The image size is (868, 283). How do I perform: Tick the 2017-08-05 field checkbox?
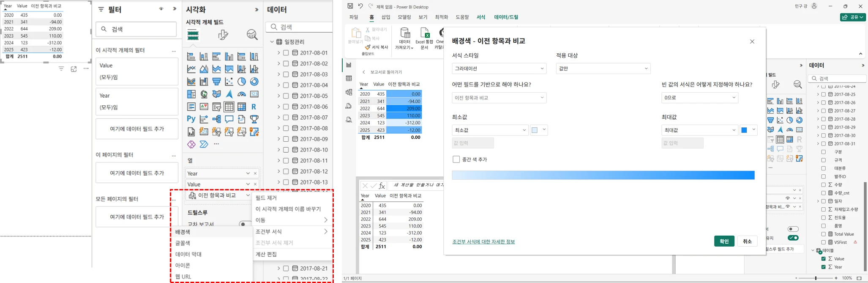[x=286, y=96]
